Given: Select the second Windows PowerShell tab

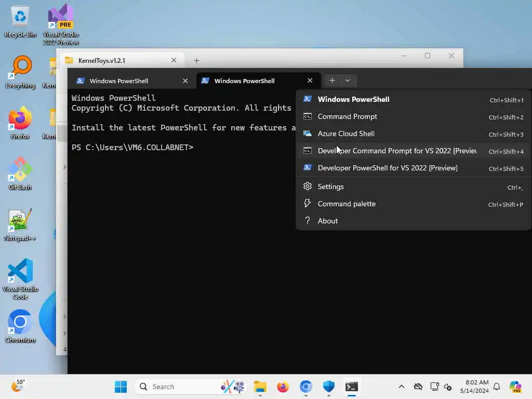Looking at the screenshot, I should pos(258,81).
